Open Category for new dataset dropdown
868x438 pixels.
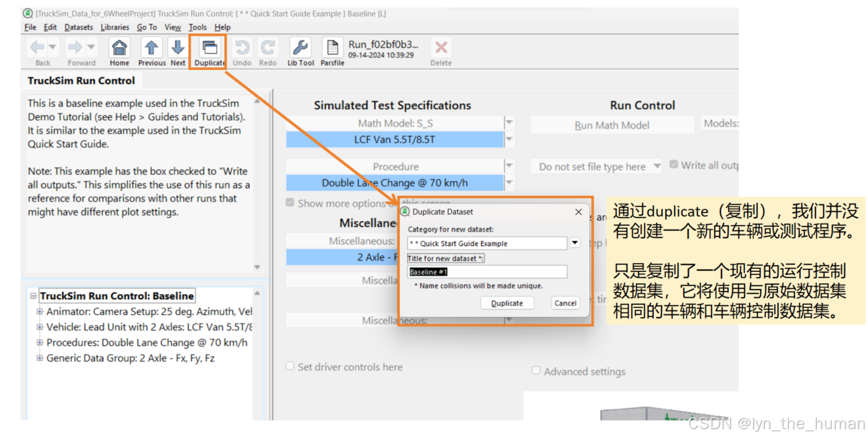point(575,243)
